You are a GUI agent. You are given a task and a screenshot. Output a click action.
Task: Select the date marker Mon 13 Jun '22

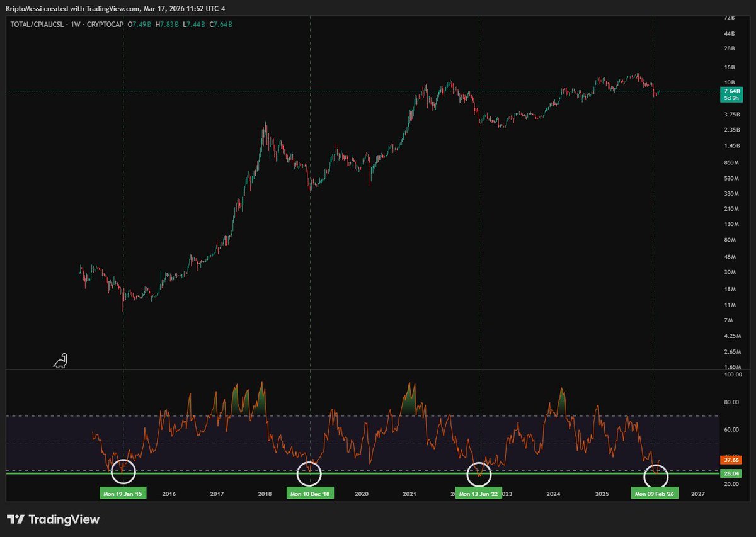click(479, 494)
